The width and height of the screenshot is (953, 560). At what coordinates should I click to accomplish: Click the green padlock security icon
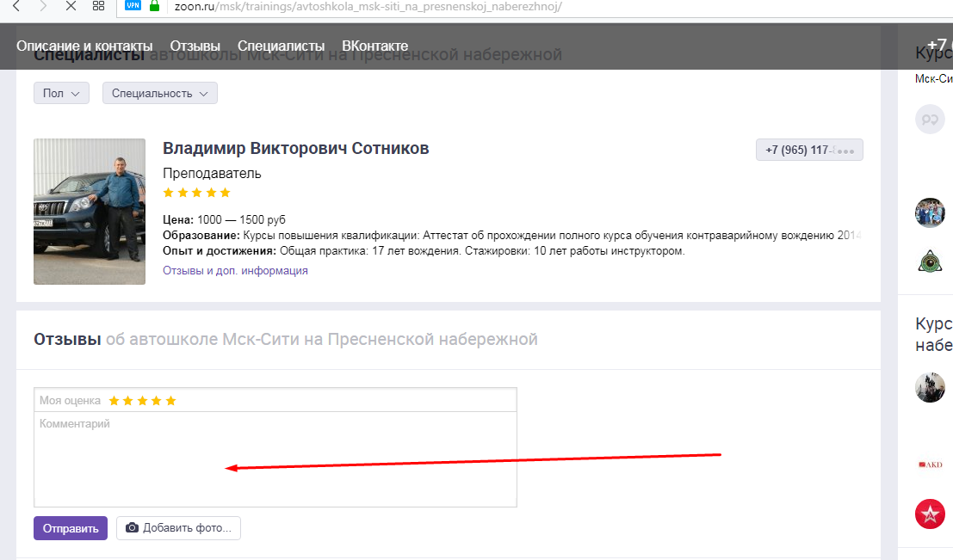click(x=155, y=5)
